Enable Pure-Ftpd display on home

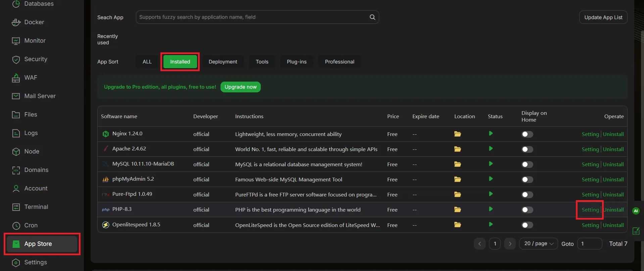coord(527,195)
